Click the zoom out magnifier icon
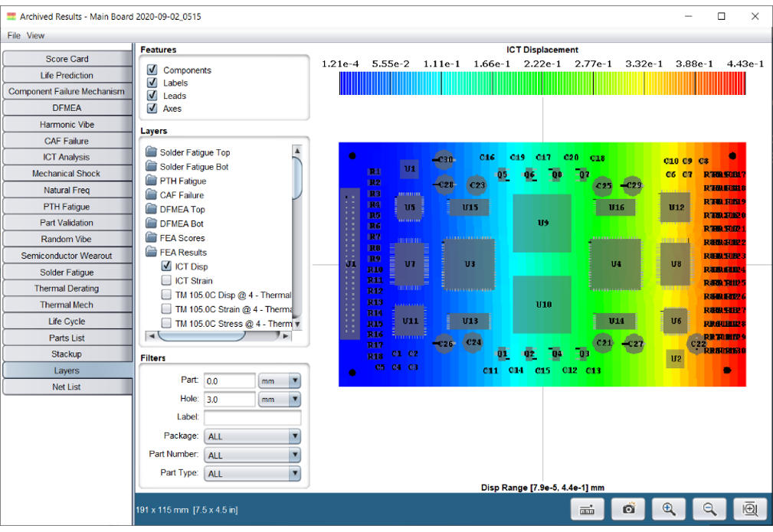773x532 pixels. (x=709, y=509)
